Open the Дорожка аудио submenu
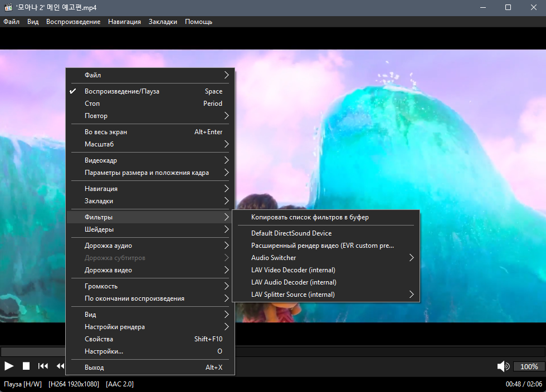 [150, 246]
